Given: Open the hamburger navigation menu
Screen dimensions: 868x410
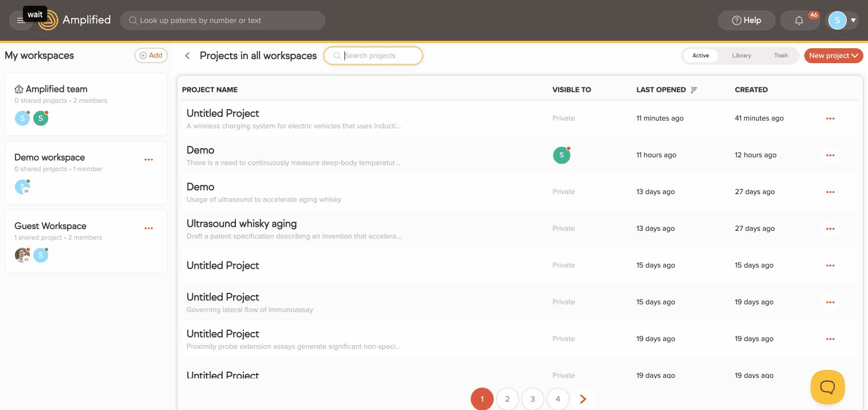Looking at the screenshot, I should pyautogui.click(x=21, y=19).
